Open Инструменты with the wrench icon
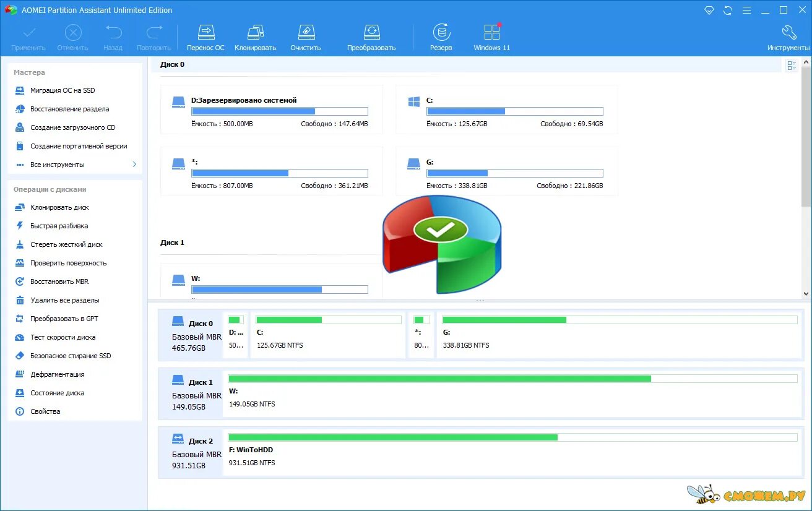Viewport: 812px width, 511px height. 789,36
